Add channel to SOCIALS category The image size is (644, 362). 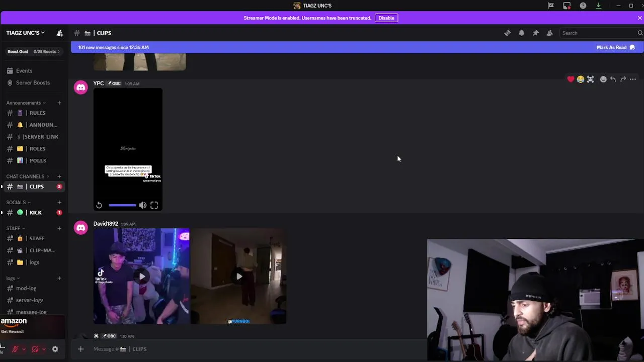click(59, 203)
